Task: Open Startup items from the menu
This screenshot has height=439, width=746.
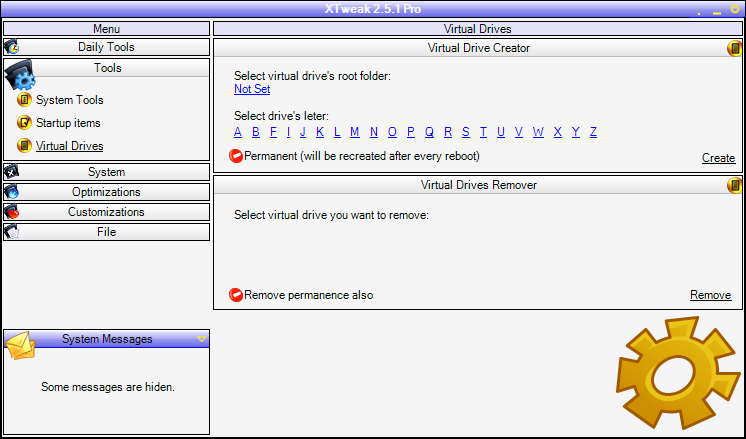Action: (68, 123)
